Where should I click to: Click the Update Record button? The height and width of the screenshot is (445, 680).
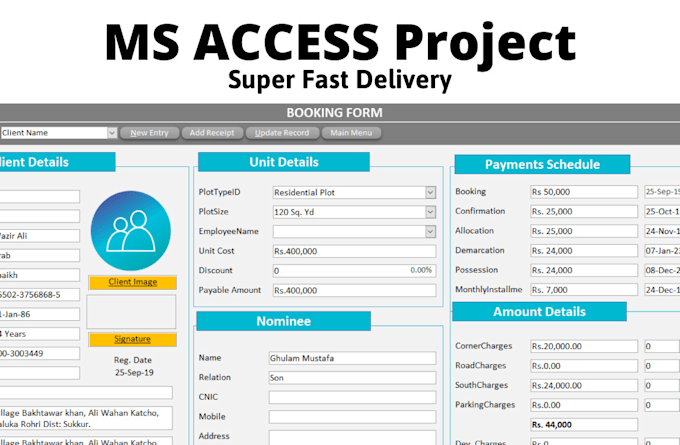pyautogui.click(x=282, y=133)
